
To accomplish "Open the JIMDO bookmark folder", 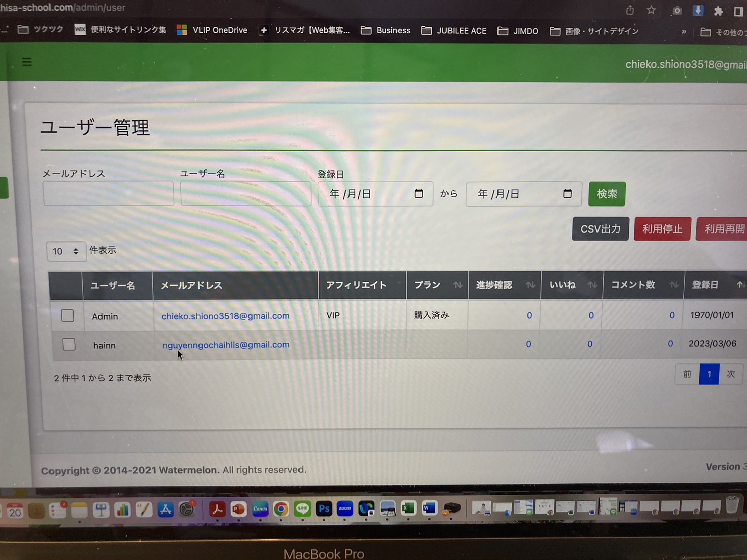I will point(518,31).
